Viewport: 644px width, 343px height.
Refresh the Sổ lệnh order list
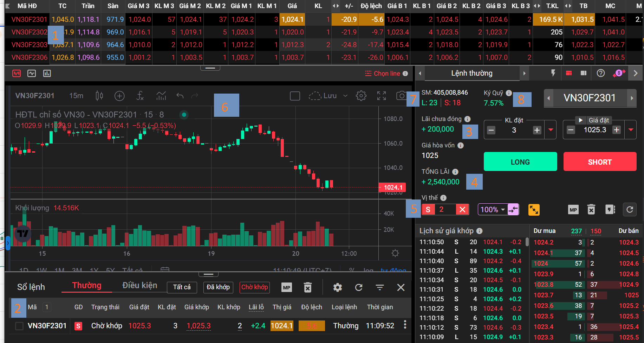[x=359, y=287]
